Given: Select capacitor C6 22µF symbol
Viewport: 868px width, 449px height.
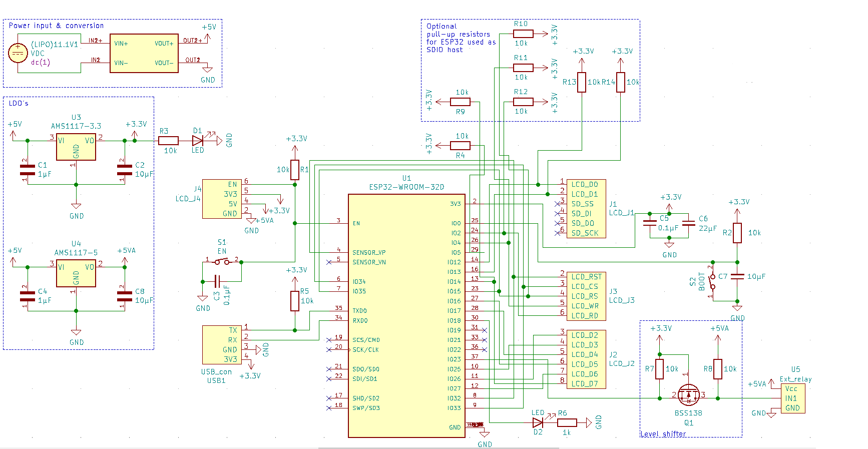Looking at the screenshot, I should [689, 223].
